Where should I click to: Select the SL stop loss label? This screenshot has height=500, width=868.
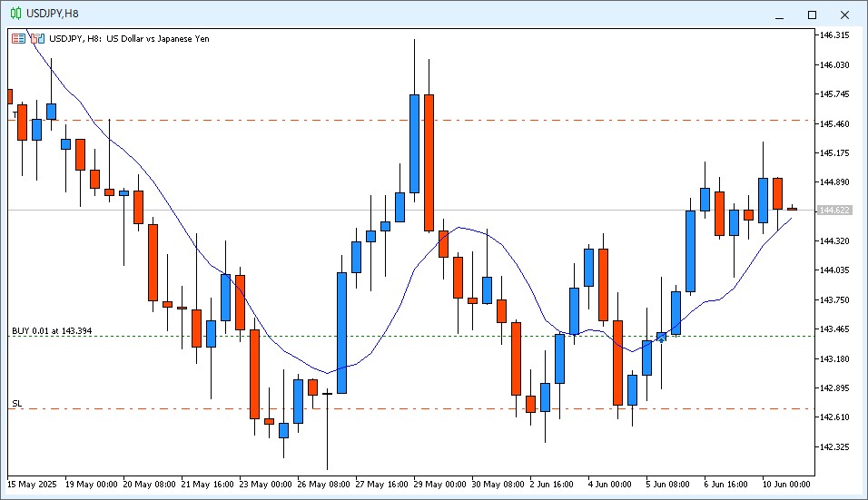pyautogui.click(x=17, y=404)
